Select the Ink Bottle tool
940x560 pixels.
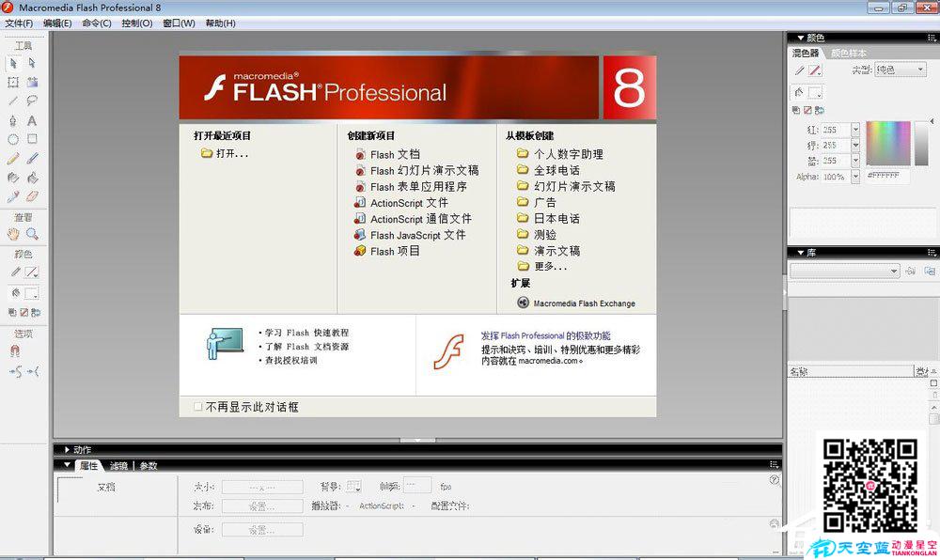tap(13, 178)
